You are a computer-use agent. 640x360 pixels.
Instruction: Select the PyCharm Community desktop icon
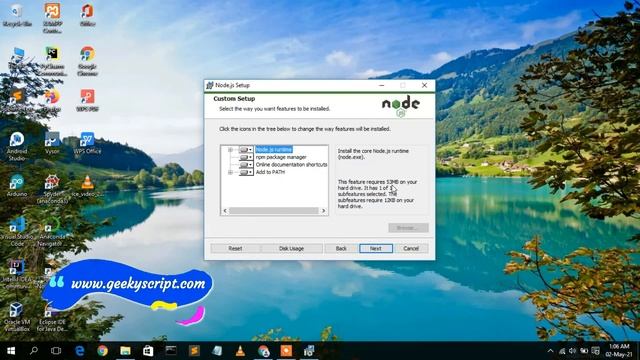pos(53,61)
